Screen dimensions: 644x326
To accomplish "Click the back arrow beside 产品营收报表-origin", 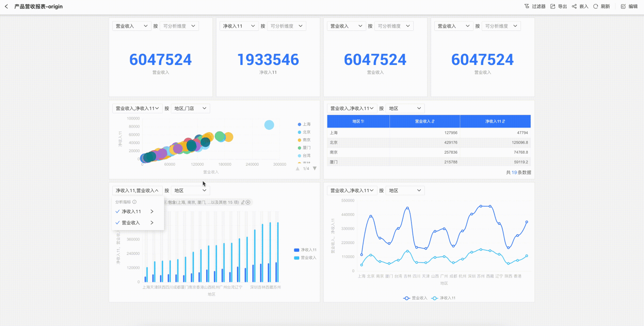I will (x=6, y=7).
